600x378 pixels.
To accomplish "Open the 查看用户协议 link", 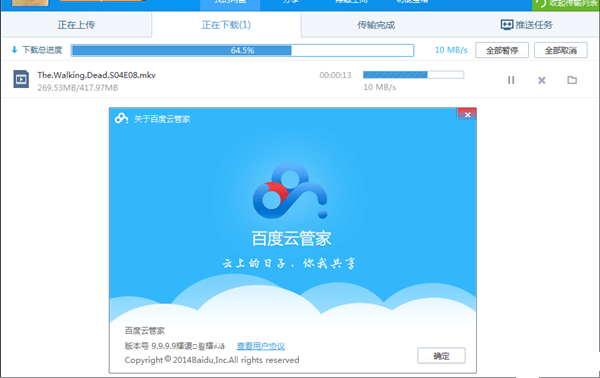I will pyautogui.click(x=261, y=346).
